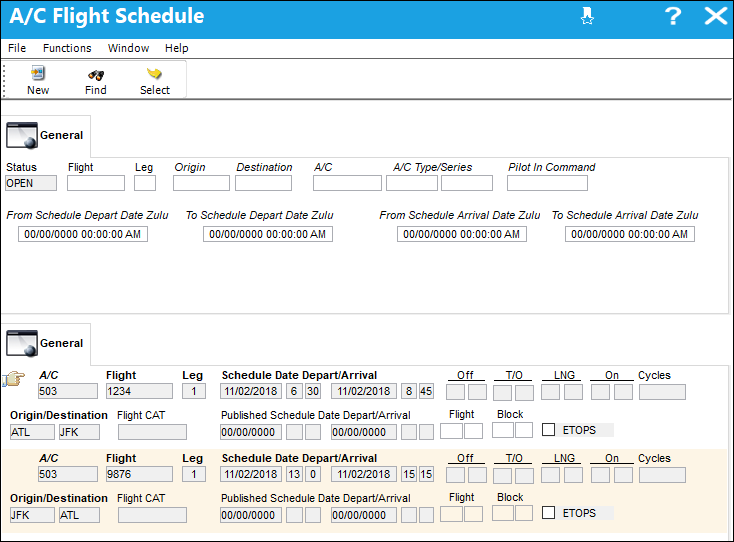Click the Select toolbar icon
734x542 pixels.
click(x=154, y=73)
